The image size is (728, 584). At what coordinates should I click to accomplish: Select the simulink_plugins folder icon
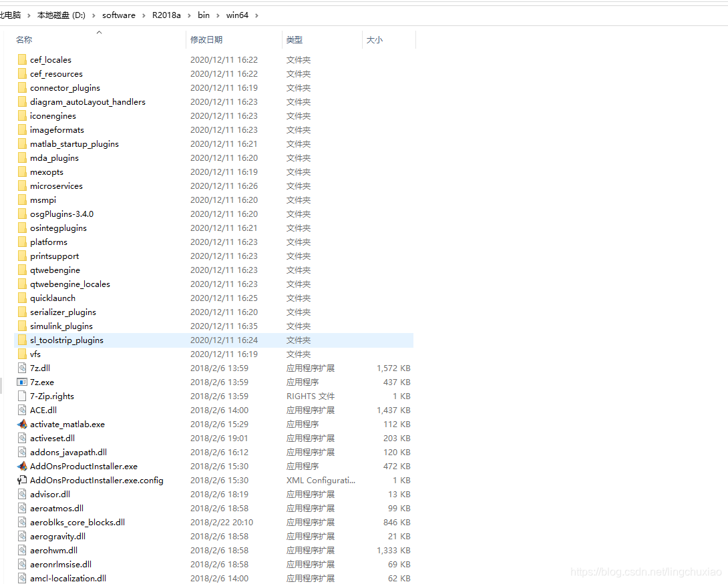(22, 326)
